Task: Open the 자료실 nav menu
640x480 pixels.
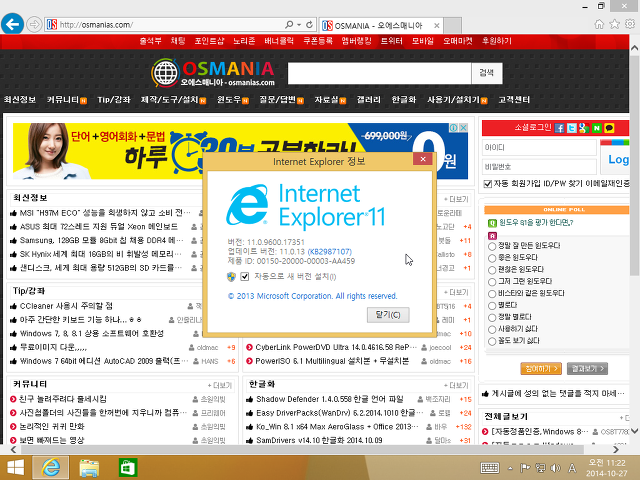Action: pos(326,100)
